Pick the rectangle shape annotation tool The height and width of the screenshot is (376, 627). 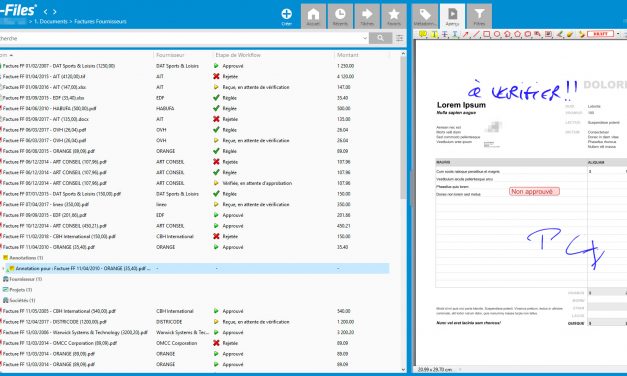[486, 34]
